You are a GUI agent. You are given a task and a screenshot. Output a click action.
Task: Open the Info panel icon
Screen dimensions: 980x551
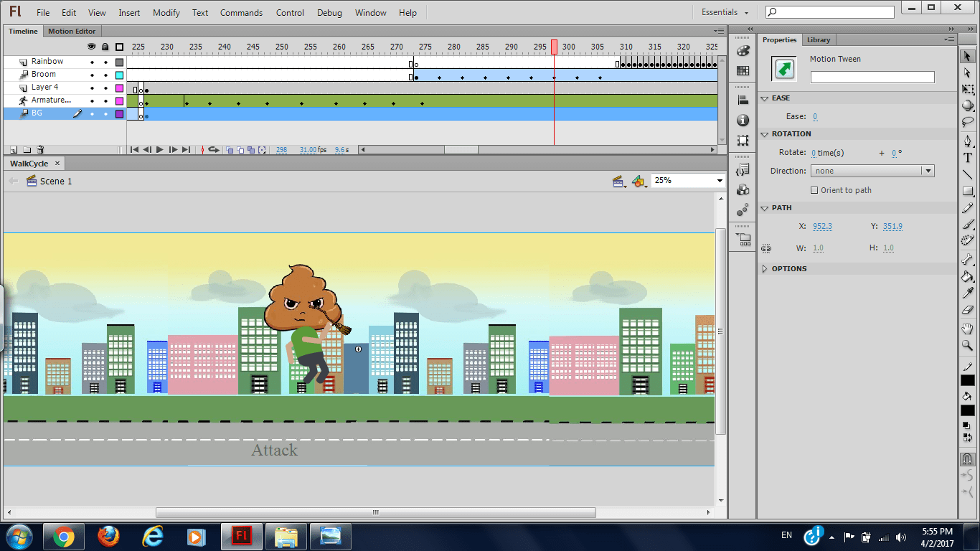(743, 121)
